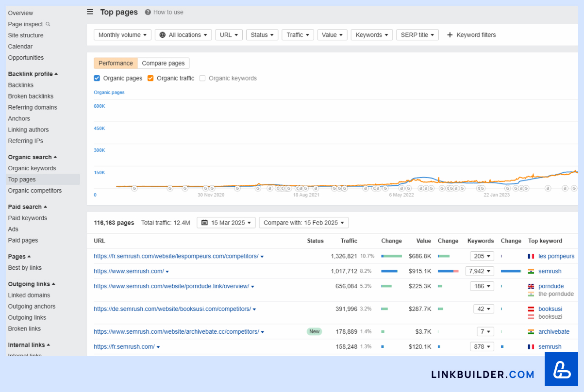
Task: Open the Status filter dropdown
Action: (262, 35)
